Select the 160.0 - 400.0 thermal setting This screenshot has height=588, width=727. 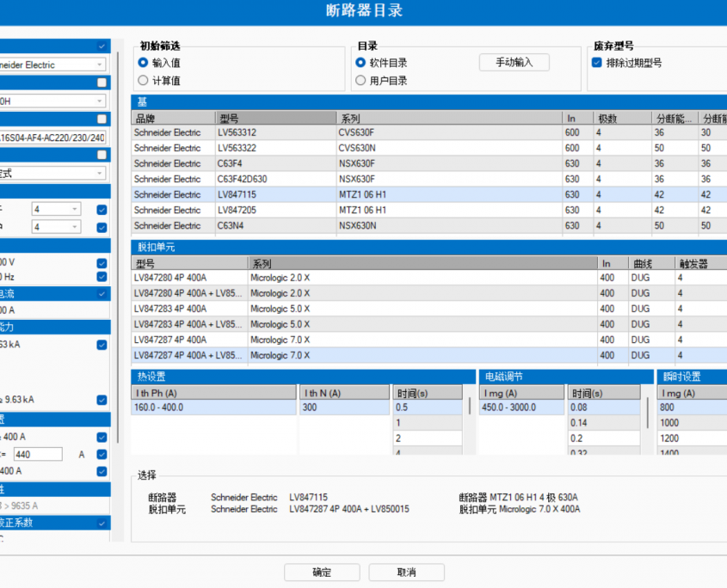[213, 407]
